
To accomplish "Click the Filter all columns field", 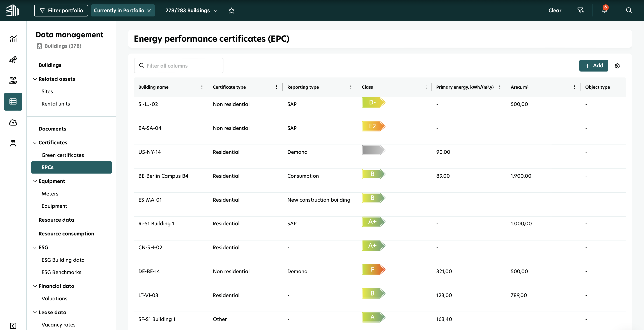I will tap(179, 66).
